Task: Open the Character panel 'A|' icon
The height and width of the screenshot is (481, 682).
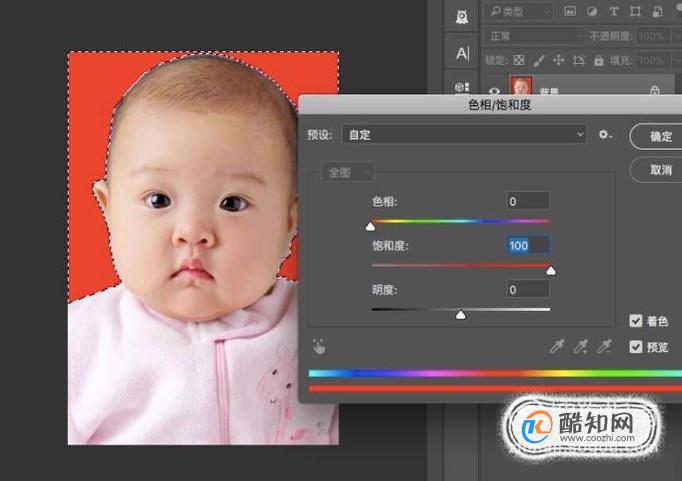Action: coord(462,53)
